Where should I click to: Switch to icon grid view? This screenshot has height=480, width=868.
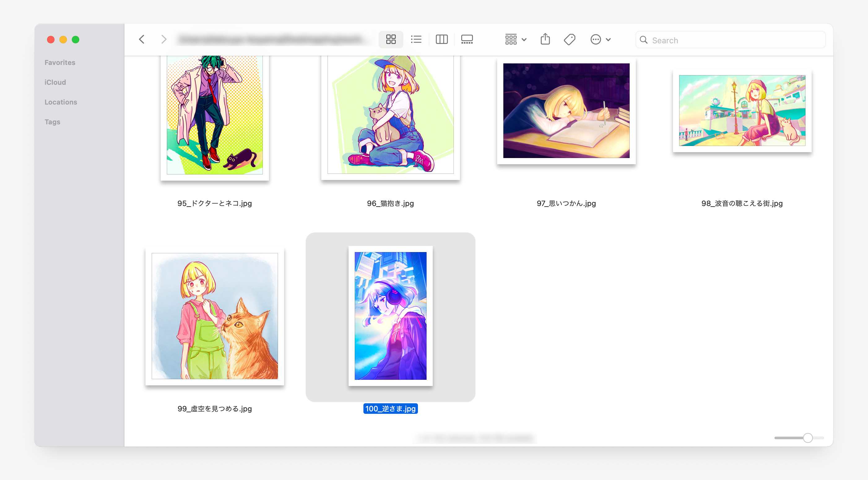click(x=391, y=40)
